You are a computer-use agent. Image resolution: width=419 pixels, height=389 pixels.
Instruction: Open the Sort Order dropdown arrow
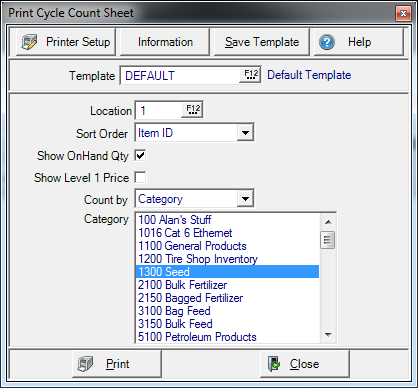coord(245,133)
